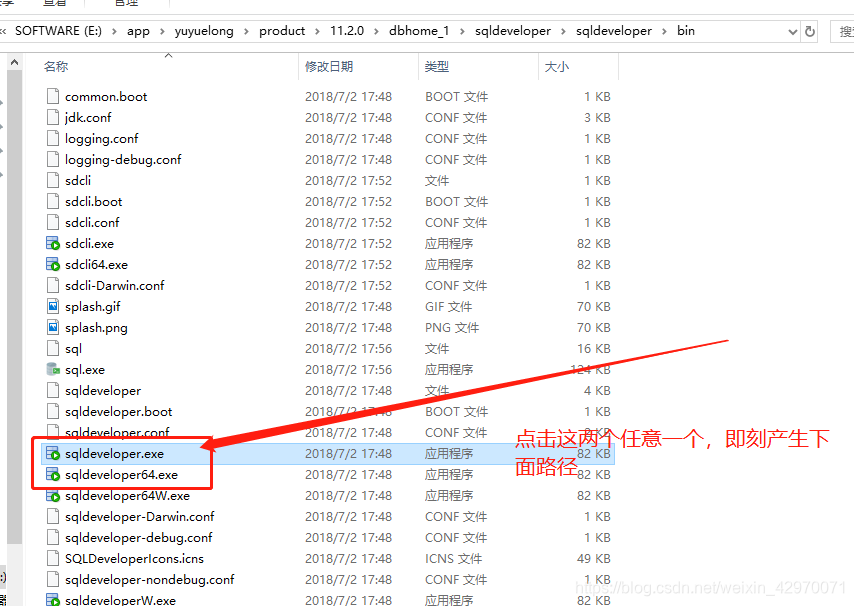
Task: Click the 3 KB size of jdk.conf
Action: 597,118
